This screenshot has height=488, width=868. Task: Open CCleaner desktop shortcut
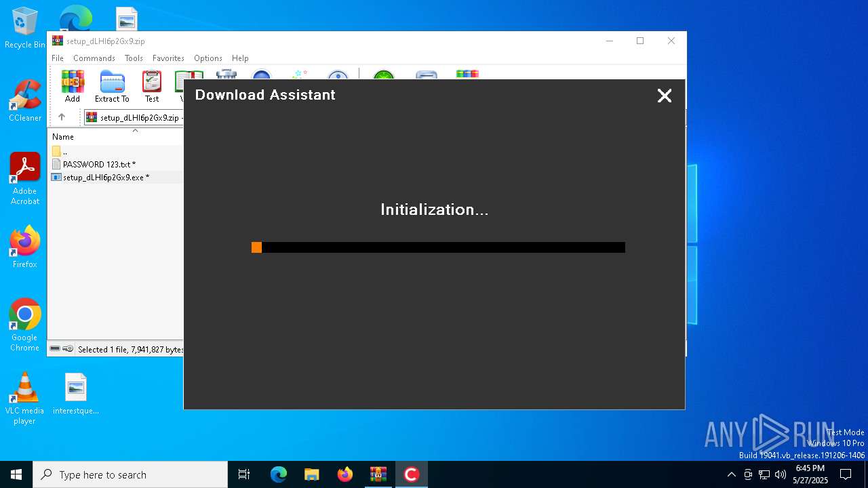(25, 100)
